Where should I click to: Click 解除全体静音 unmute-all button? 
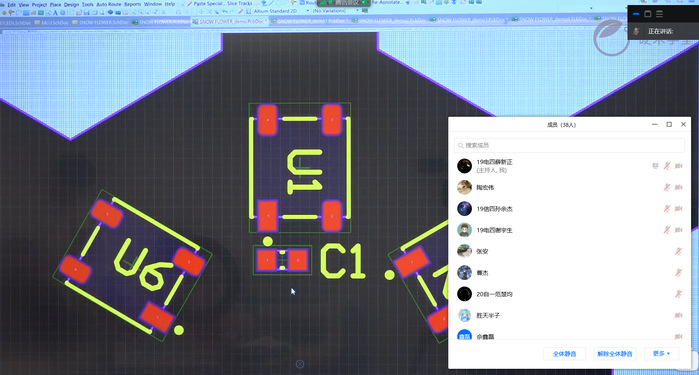pos(615,354)
